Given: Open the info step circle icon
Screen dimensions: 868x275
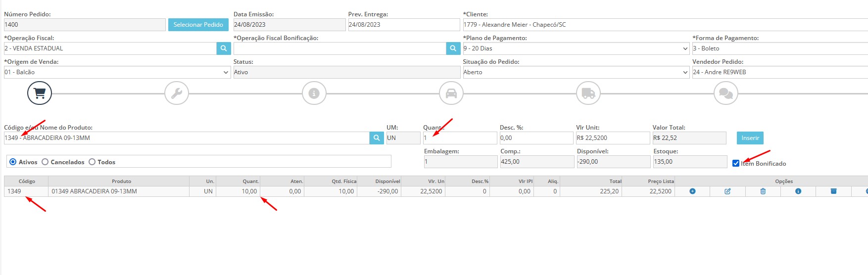Looking at the screenshot, I should click(314, 93).
